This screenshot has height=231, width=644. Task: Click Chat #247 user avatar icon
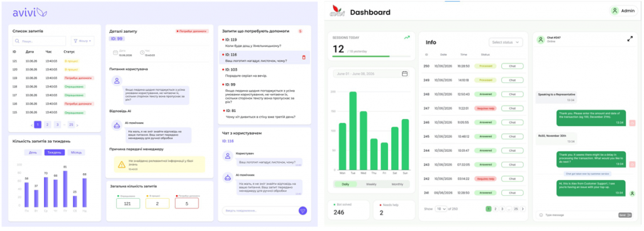[x=540, y=40]
